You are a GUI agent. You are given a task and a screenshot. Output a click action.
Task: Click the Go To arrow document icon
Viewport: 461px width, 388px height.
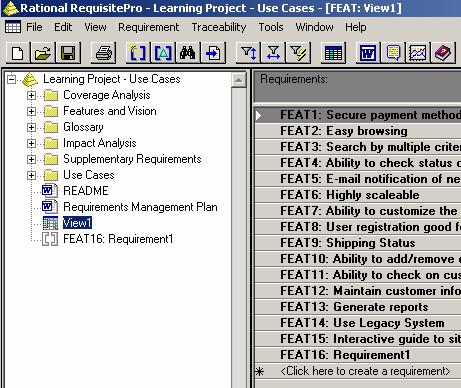[x=213, y=53]
